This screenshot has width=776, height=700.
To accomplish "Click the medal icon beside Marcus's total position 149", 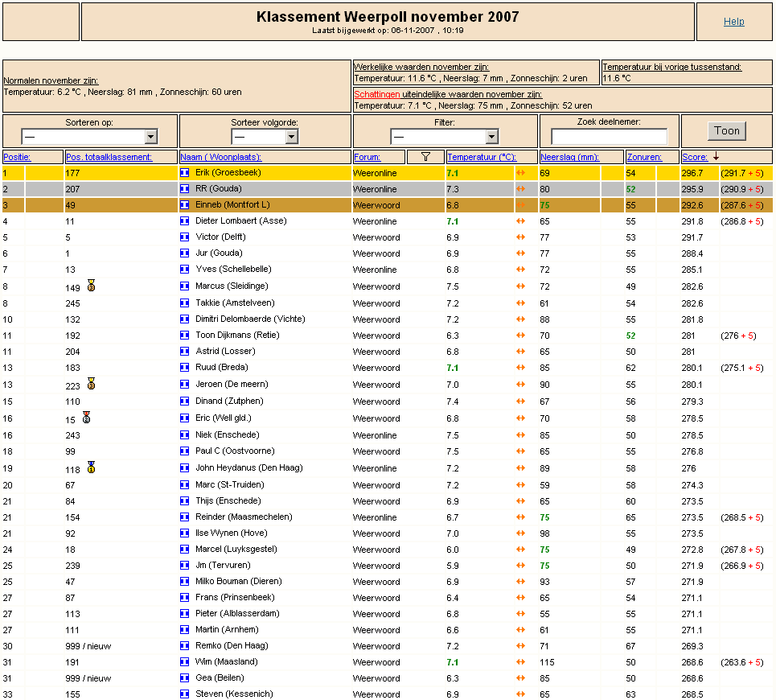I will click(x=91, y=285).
